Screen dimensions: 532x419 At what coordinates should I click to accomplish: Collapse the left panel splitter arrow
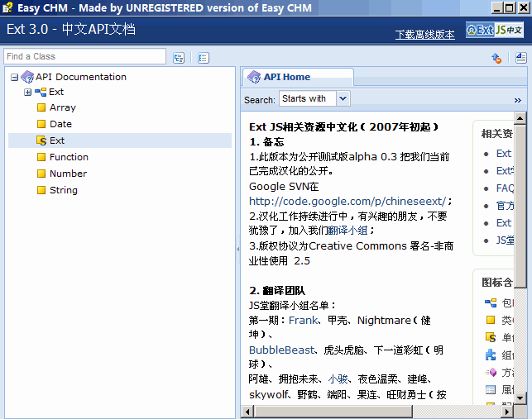point(237,249)
